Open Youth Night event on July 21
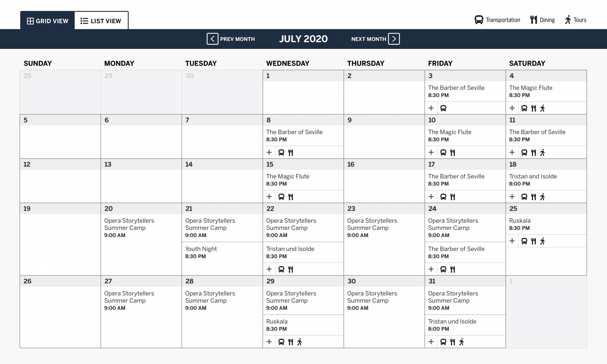Image resolution: width=607 pixels, height=364 pixels. (x=201, y=249)
